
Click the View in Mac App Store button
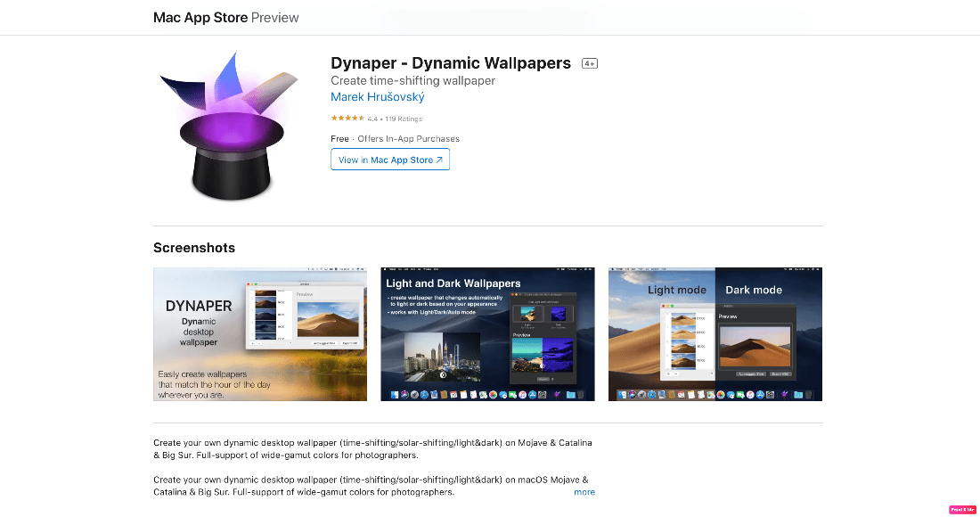[389, 159]
